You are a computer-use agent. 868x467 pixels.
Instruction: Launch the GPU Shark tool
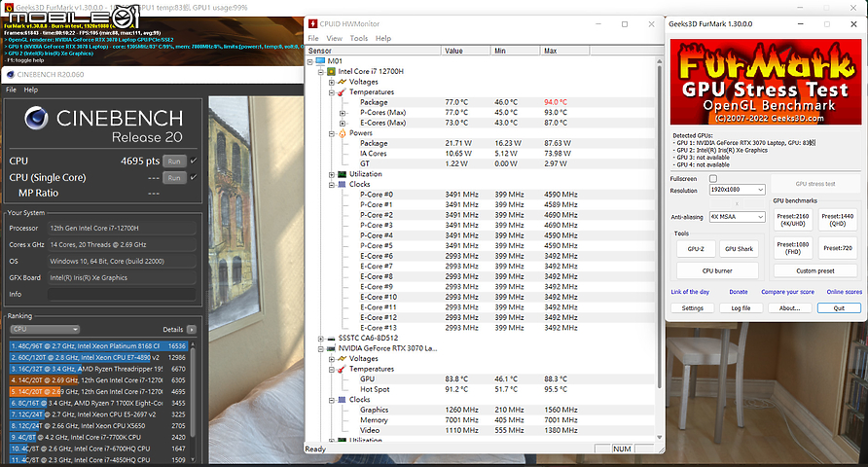[x=739, y=249]
